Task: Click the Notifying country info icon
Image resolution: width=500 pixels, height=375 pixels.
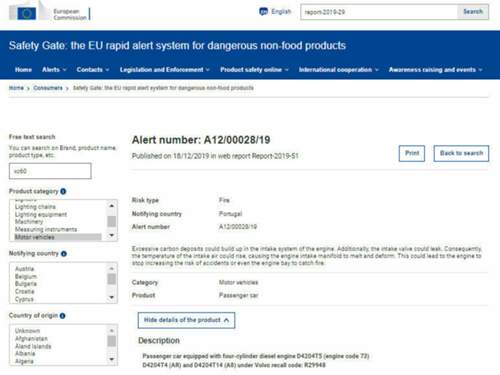Action: (x=64, y=254)
